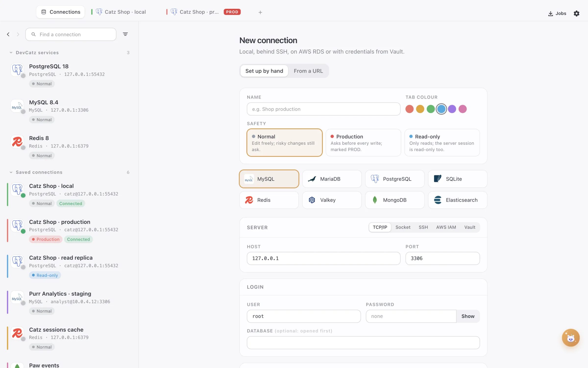This screenshot has height=368, width=588.
Task: Select Normal safety mode
Action: [x=284, y=143]
